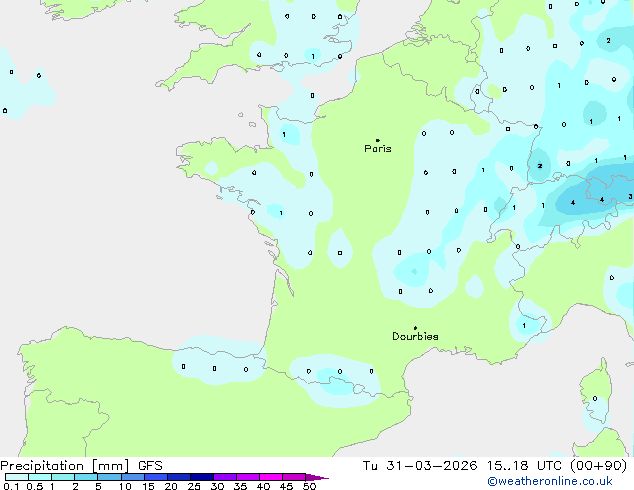Select the 'Precipitation [mm]' title text
The width and height of the screenshot is (634, 490).
tap(65, 466)
